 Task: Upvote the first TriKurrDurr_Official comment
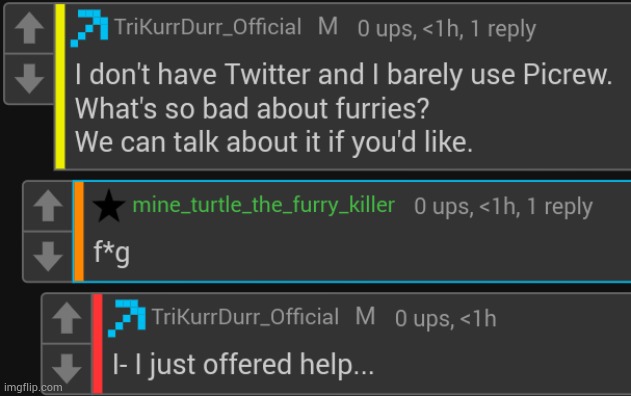coord(29,28)
